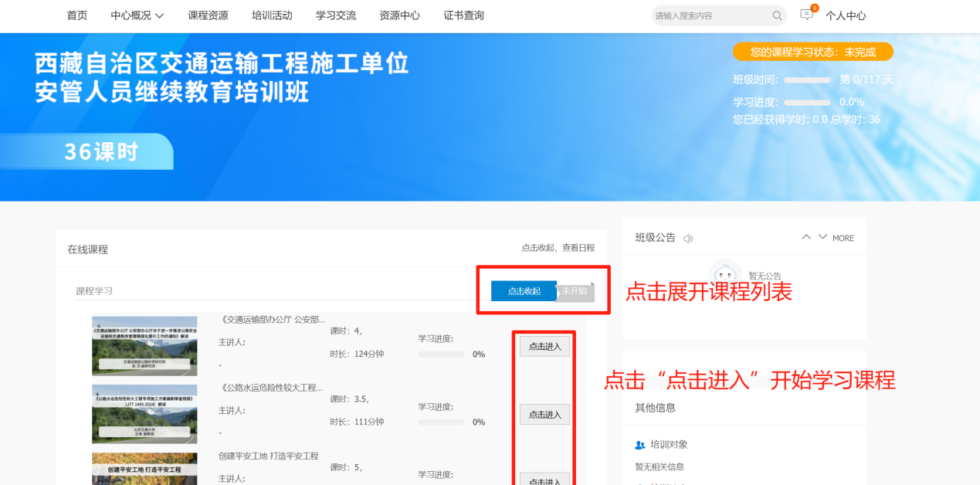Click the speaker icon beside 班级公告
The height and width of the screenshot is (485, 980).
[x=688, y=239]
